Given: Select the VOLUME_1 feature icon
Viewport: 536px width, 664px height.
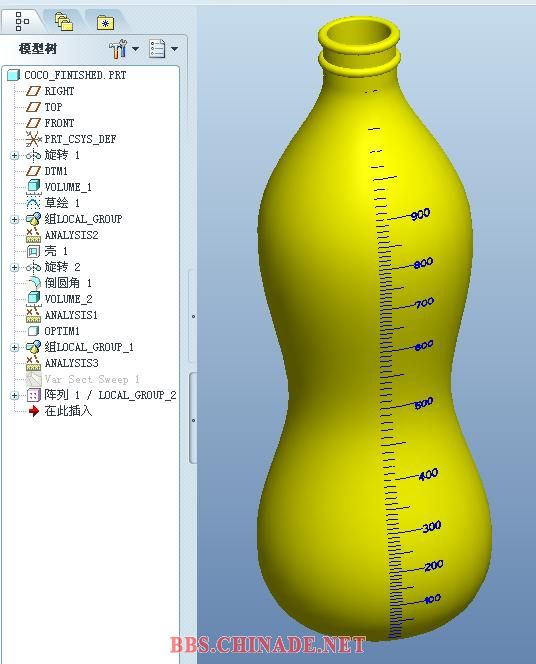Looking at the screenshot, I should click(x=33, y=186).
